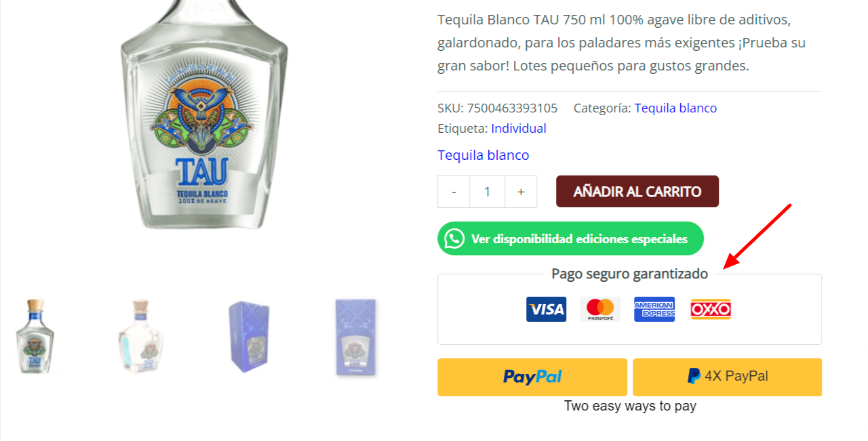Decrease quantity with the minus button

coord(454,192)
